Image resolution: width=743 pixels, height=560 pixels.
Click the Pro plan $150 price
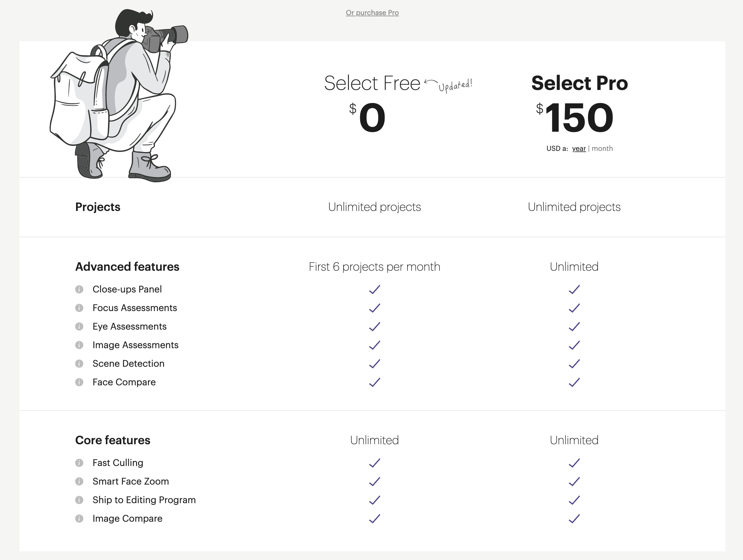tap(575, 117)
